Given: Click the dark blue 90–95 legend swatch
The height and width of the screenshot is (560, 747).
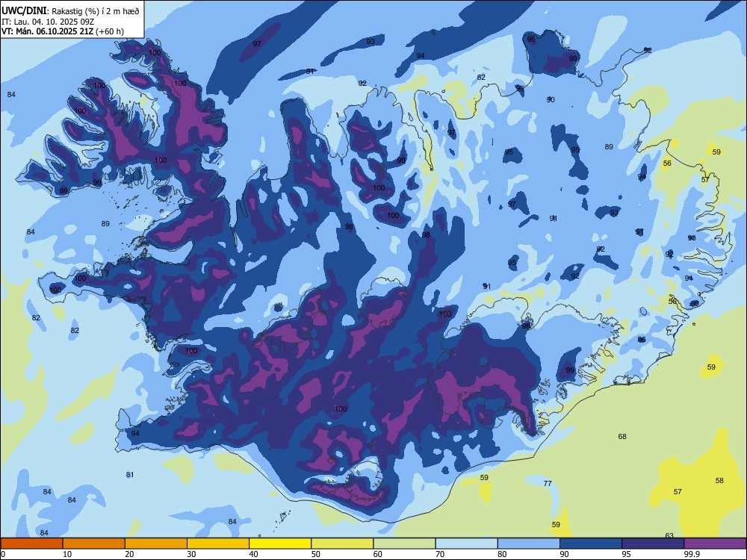Looking at the screenshot, I should [x=591, y=544].
